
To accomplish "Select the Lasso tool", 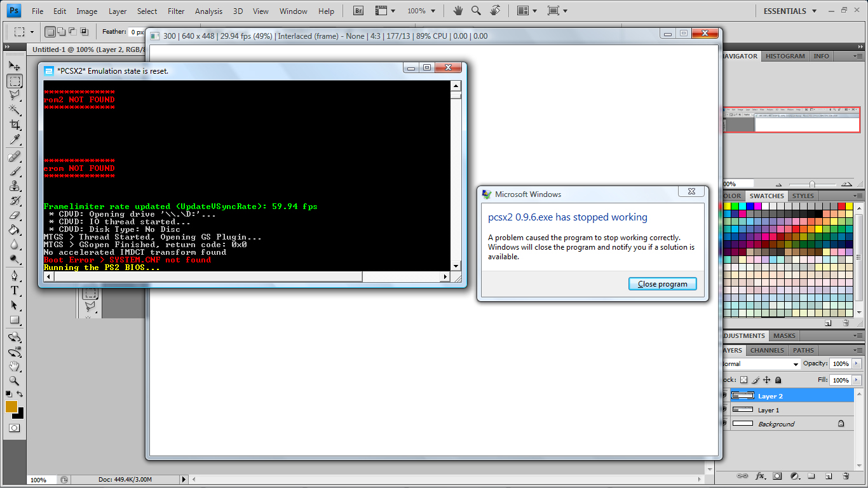I will tap(15, 95).
